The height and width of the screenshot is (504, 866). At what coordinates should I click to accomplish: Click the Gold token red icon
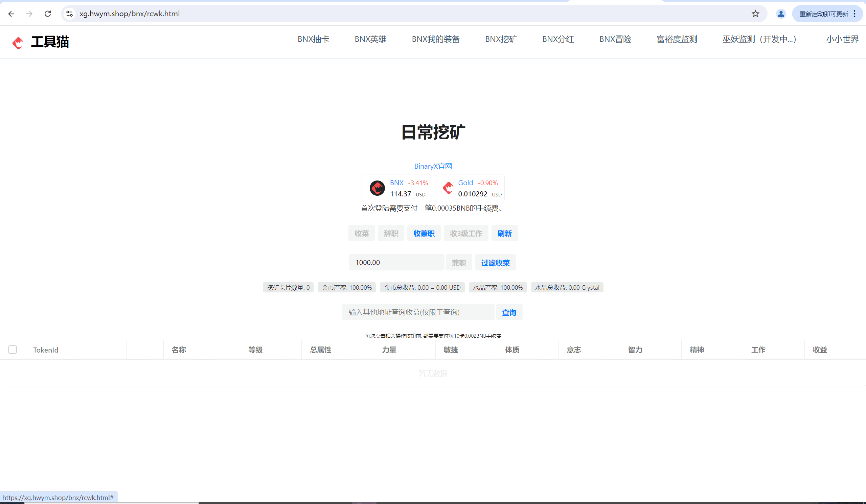448,188
